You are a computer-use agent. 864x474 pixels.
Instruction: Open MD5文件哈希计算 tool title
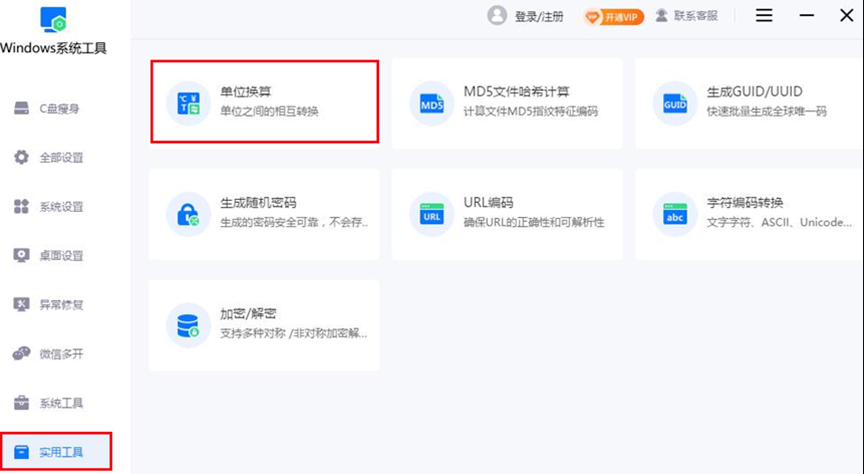516,91
